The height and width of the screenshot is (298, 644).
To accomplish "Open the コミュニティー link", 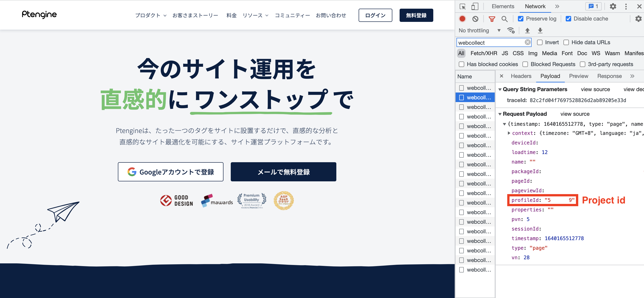I will 292,15.
